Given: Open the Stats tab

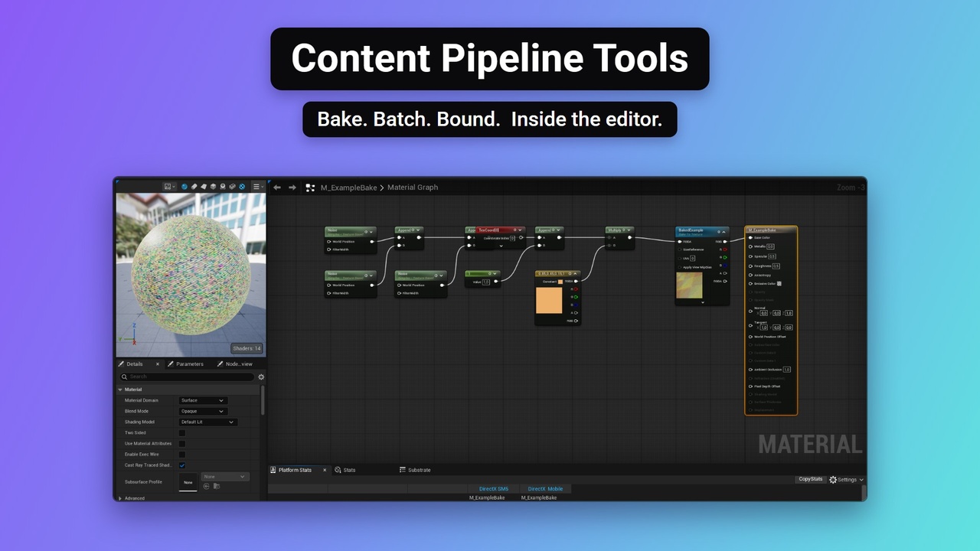Looking at the screenshot, I should [x=345, y=470].
